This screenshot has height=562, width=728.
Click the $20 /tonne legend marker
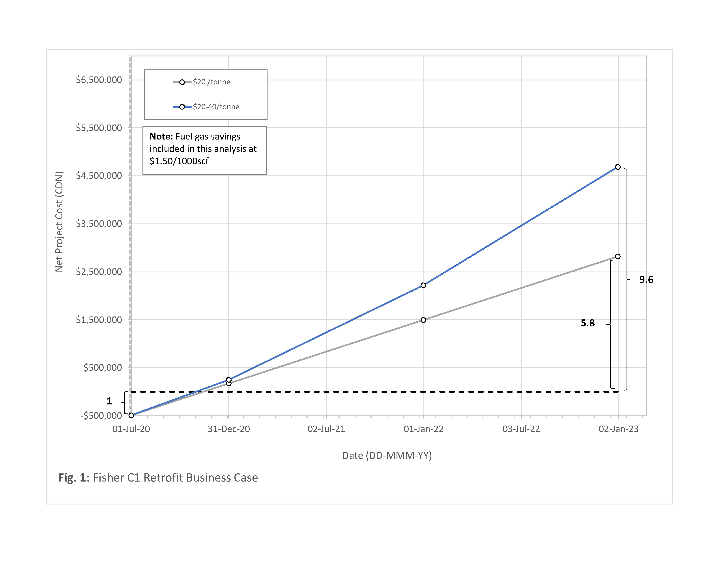click(x=182, y=82)
